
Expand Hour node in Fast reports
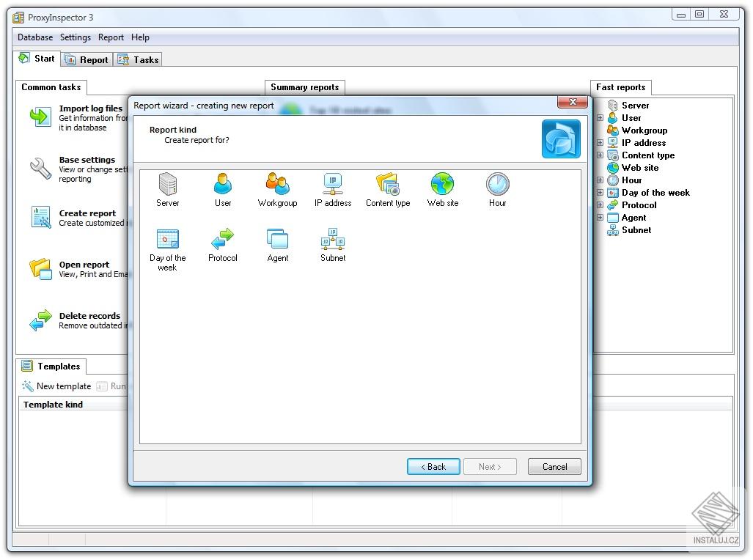(600, 180)
